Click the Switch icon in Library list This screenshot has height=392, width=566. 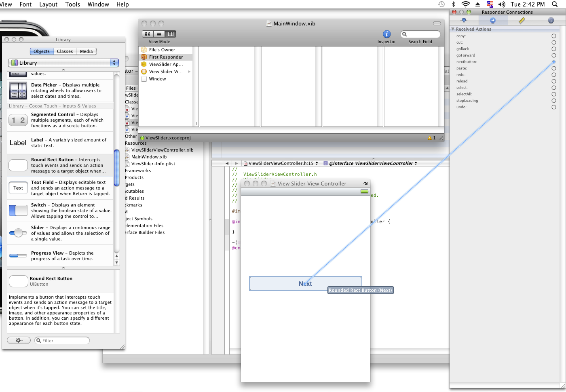[18, 211]
